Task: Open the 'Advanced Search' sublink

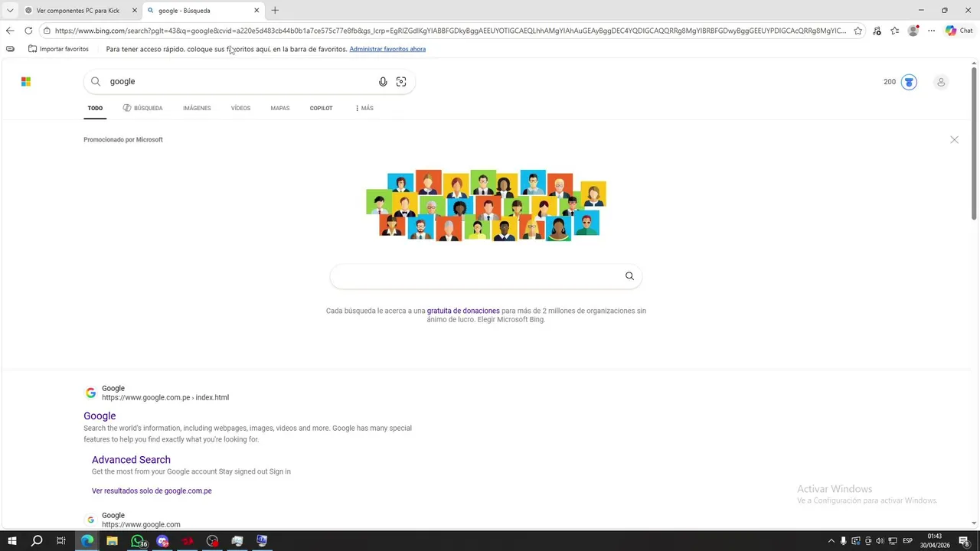Action: point(131,460)
